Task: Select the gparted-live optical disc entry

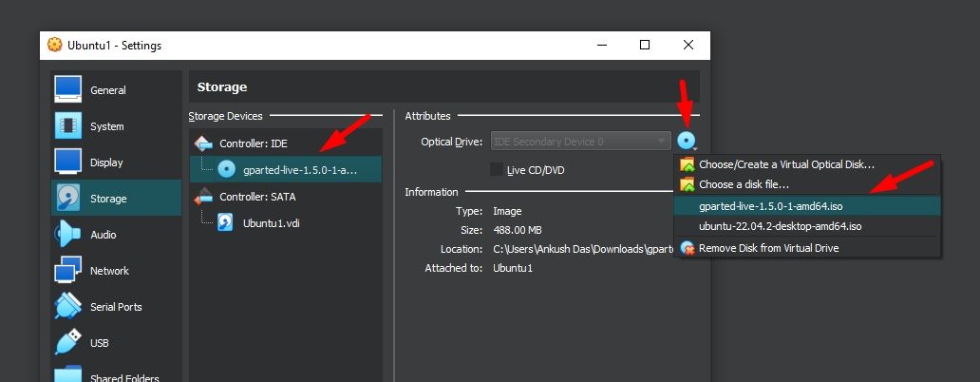Action: 286,169
